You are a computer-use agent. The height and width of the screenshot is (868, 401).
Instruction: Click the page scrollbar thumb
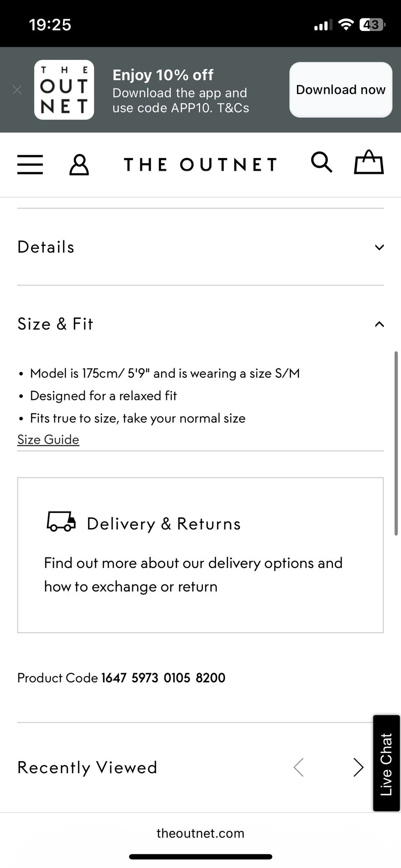coord(396,443)
